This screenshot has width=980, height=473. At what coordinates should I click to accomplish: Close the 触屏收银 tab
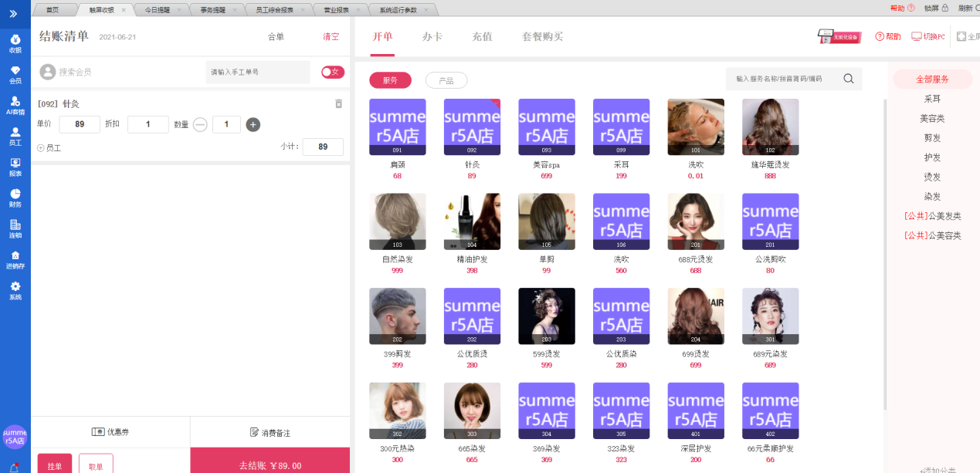(x=124, y=10)
